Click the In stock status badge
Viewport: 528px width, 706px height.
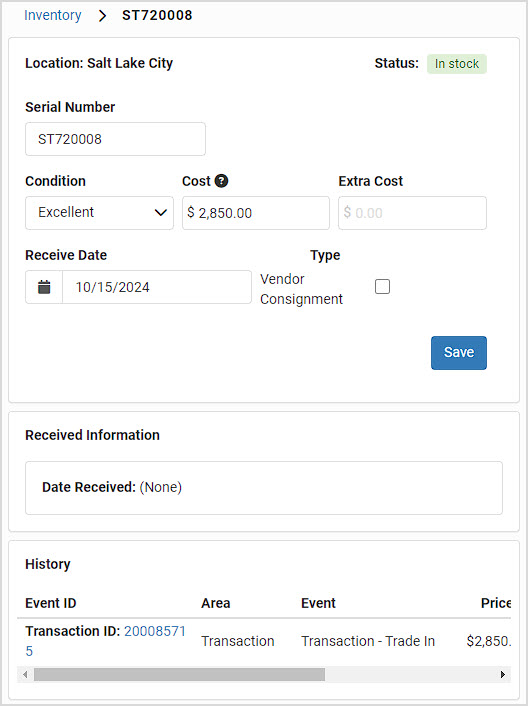click(x=457, y=64)
